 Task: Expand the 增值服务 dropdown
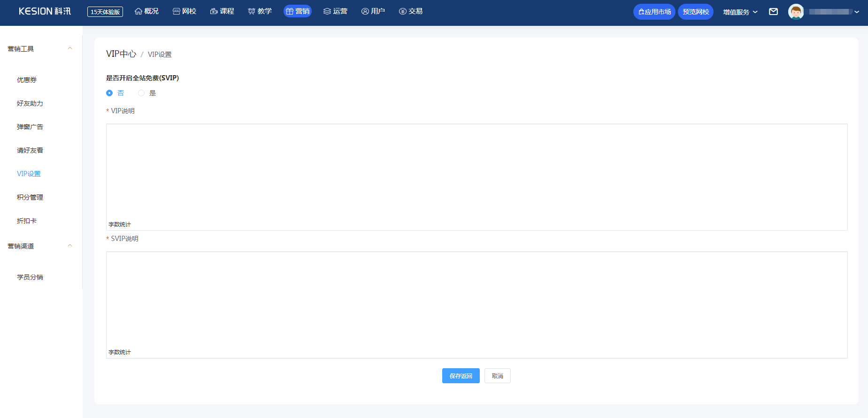pyautogui.click(x=740, y=12)
